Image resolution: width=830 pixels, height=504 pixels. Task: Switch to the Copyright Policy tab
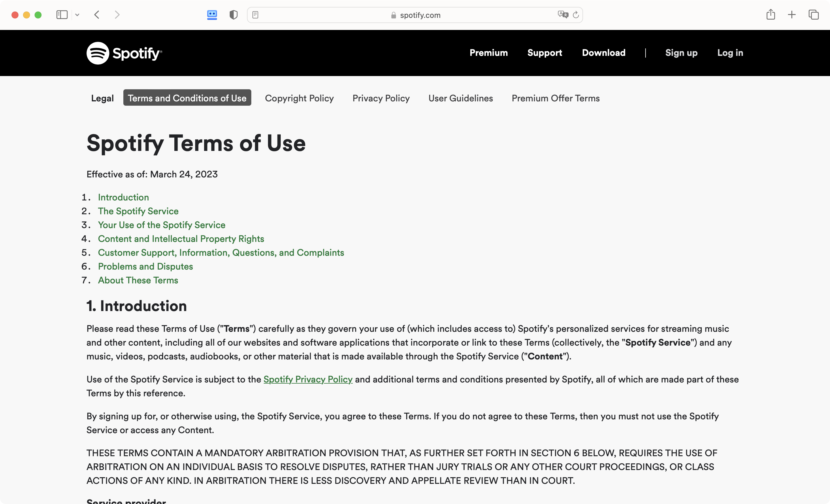click(299, 98)
